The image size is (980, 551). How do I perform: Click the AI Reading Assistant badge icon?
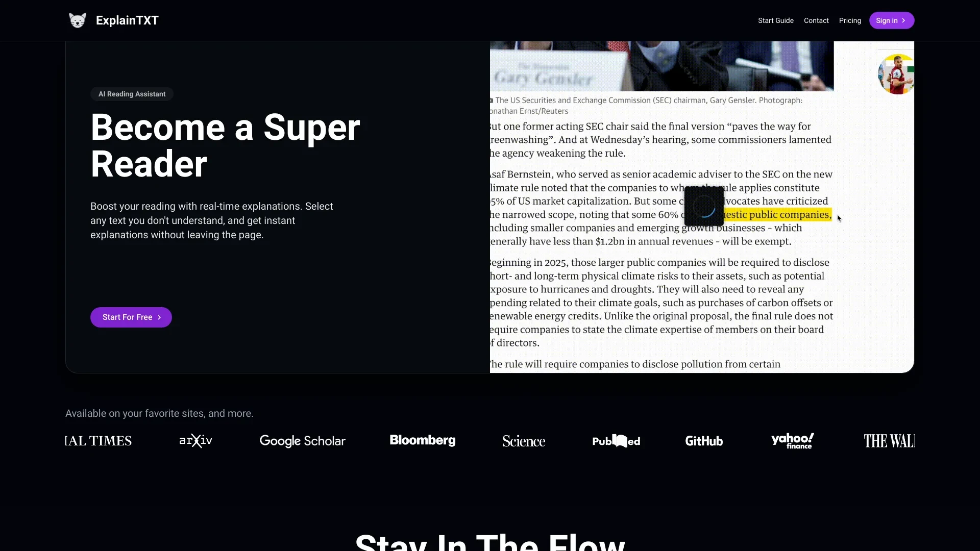point(132,94)
